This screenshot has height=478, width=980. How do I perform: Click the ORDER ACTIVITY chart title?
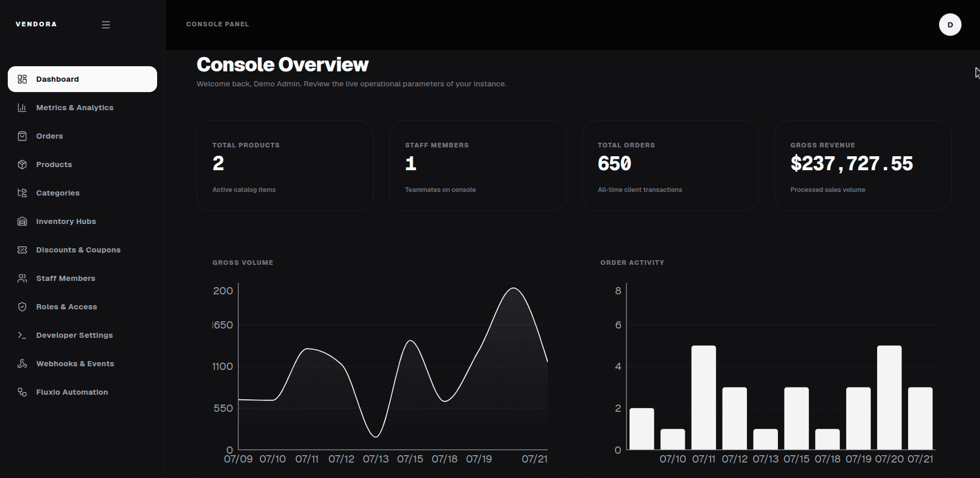pos(632,263)
